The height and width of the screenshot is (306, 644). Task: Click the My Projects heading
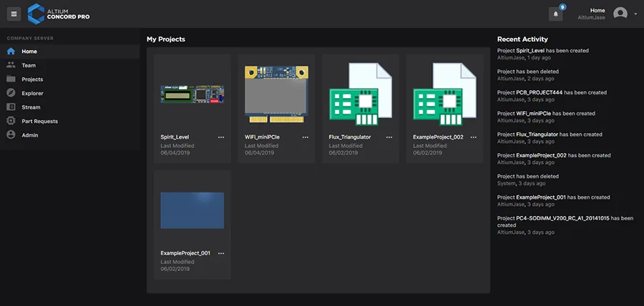(166, 39)
